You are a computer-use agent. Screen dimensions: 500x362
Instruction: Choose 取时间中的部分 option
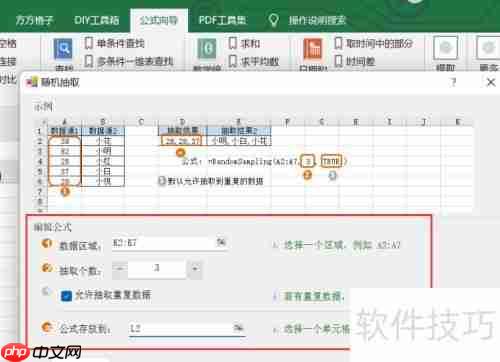374,43
